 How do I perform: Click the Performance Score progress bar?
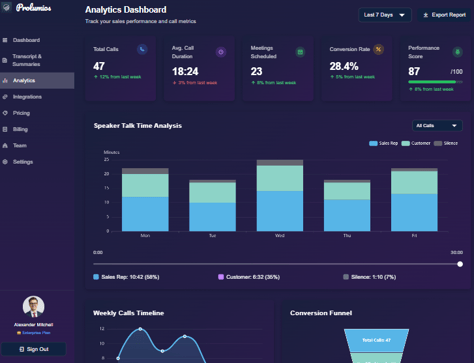click(x=435, y=82)
